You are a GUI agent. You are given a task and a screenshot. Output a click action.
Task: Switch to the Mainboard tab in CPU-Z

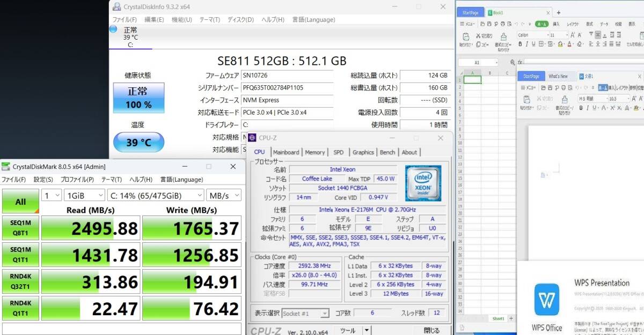tap(286, 152)
